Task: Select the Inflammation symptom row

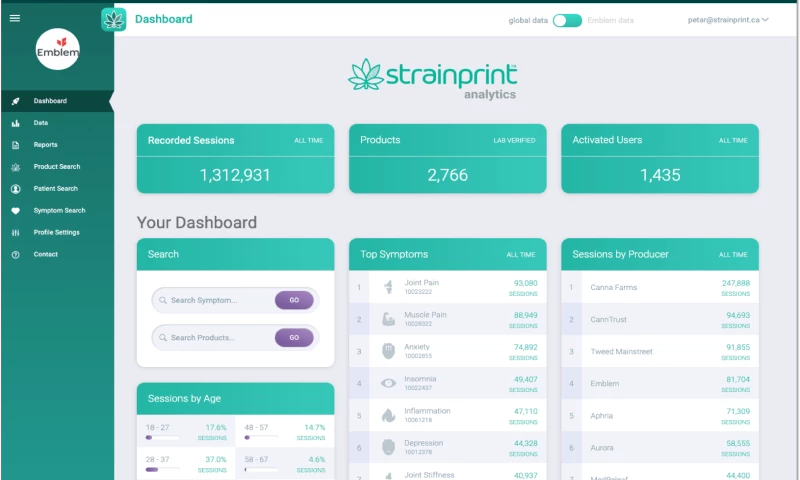Action: coord(447,416)
